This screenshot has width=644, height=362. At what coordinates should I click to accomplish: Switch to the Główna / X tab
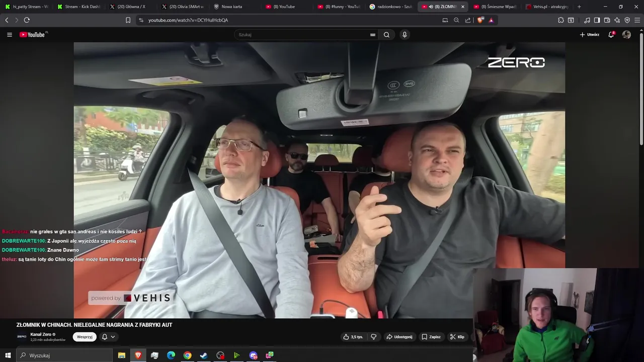(131, 7)
